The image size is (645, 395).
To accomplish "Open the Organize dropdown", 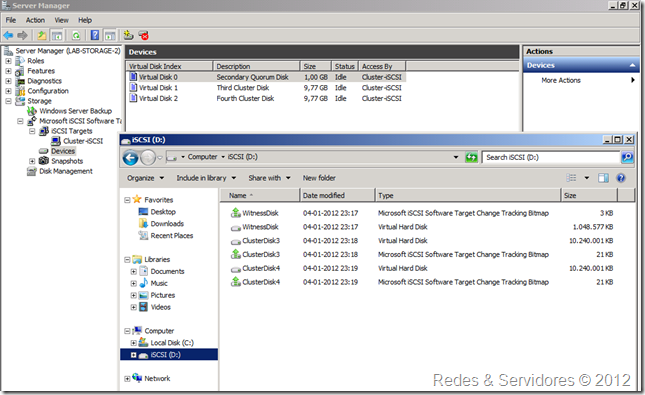I will pos(145,178).
